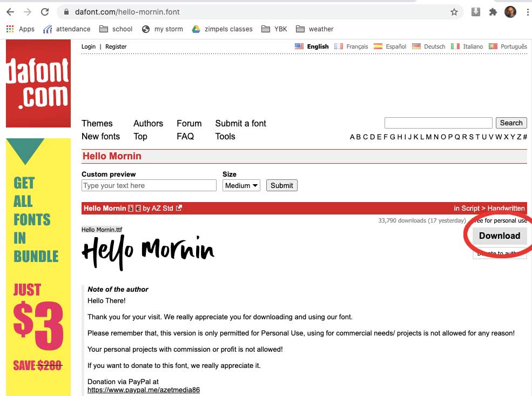Browse fonts starting with letter A
The image size is (532, 396).
click(353, 137)
